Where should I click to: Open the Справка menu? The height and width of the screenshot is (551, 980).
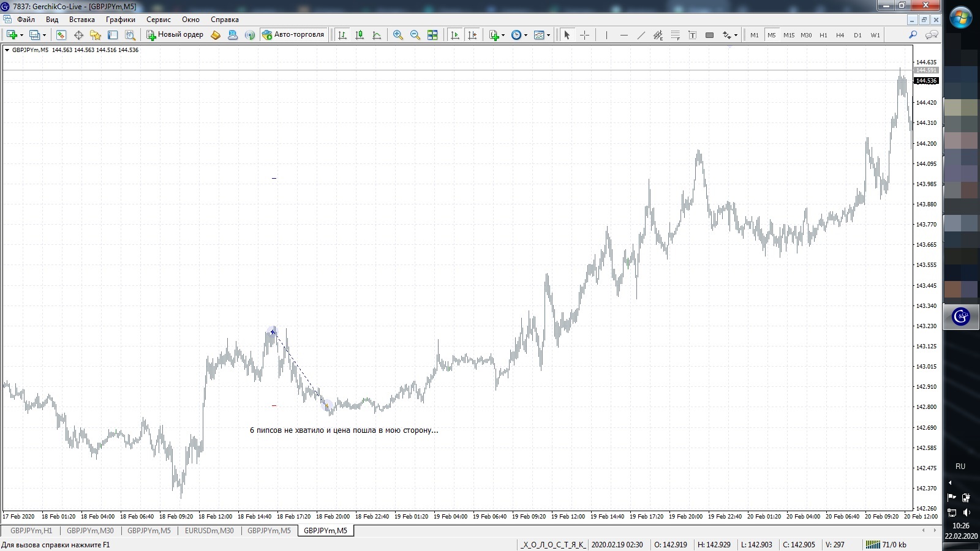point(225,20)
